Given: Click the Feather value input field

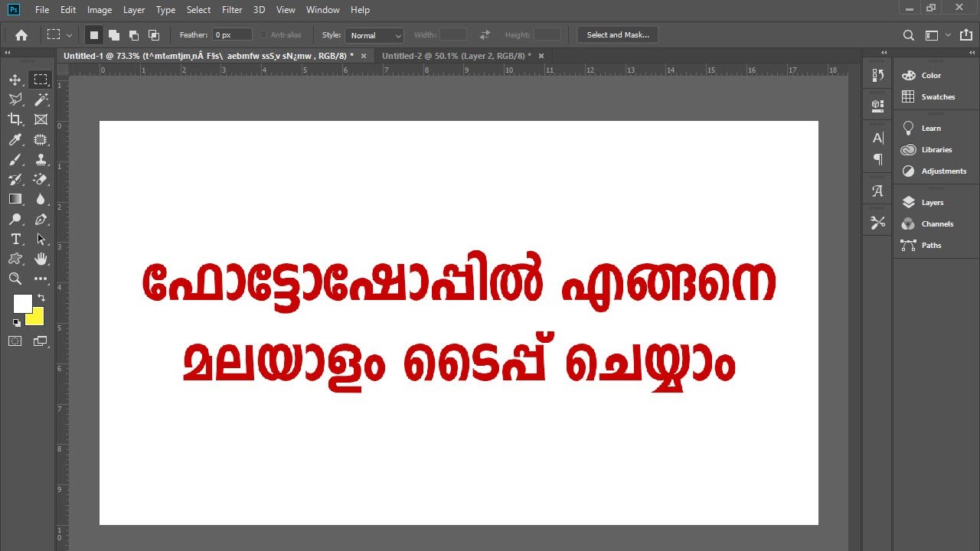Looking at the screenshot, I should 232,35.
